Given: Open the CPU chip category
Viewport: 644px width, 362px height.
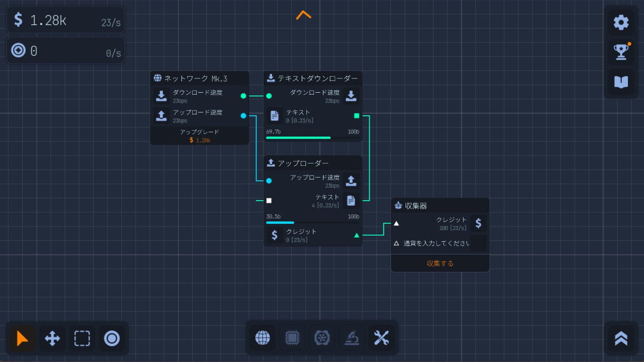Looking at the screenshot, I should click(292, 338).
